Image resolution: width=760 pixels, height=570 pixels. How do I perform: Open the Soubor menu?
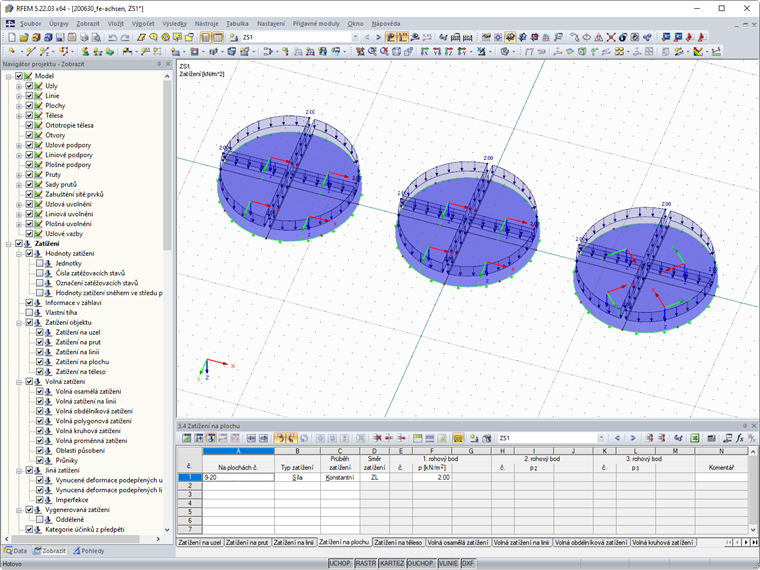pyautogui.click(x=31, y=23)
